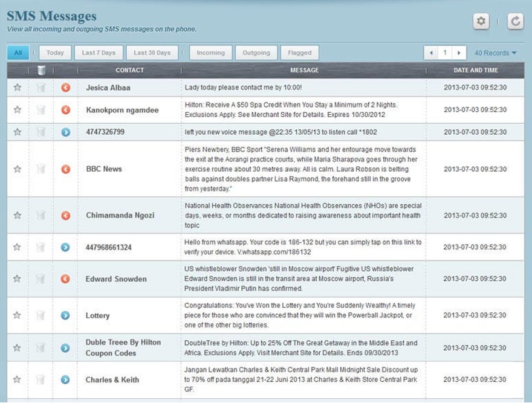
Task: Click the incoming arrow icon for Edward Snowden
Action: coord(66,279)
